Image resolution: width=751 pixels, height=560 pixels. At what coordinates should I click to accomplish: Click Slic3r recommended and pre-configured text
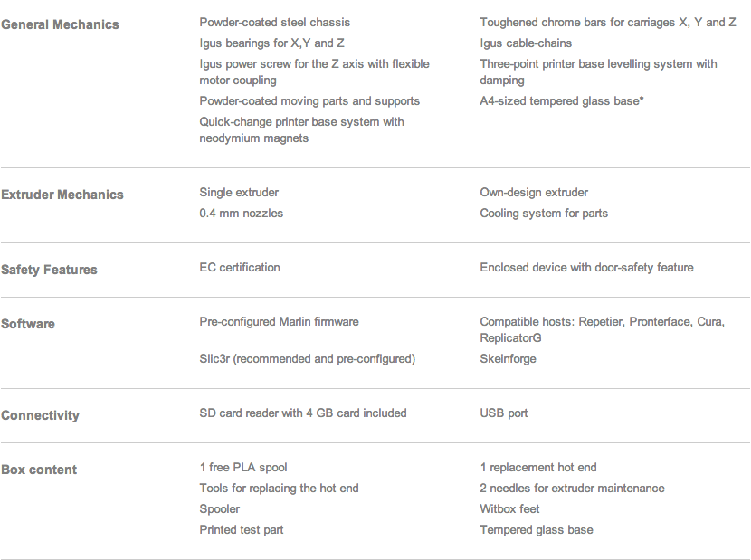tap(307, 359)
